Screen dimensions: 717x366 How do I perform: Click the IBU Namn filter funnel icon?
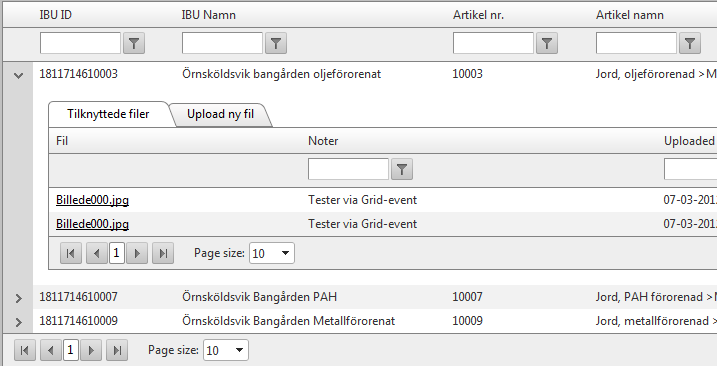click(x=276, y=43)
